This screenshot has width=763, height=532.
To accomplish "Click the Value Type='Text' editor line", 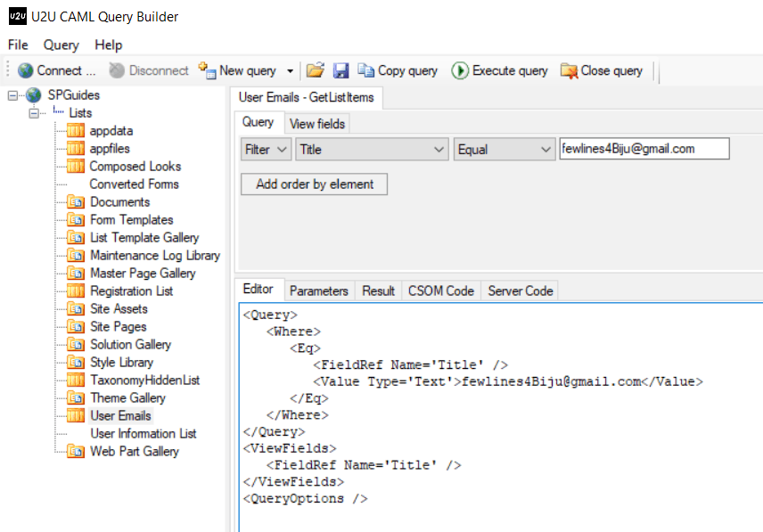I will click(508, 381).
